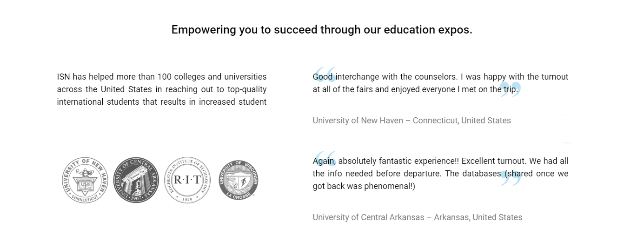Select the 'education expos' words in heading
The height and width of the screenshot is (229, 644).
coord(428,30)
